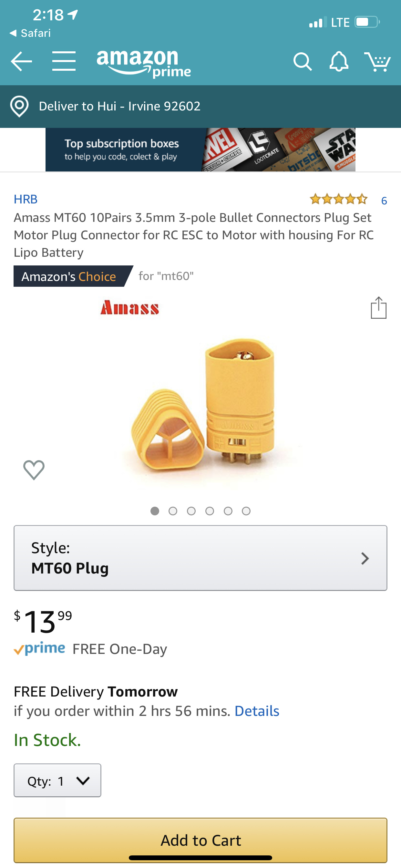Screen dimensions: 401x868
Task: Tap the back arrow icon
Action: point(21,61)
